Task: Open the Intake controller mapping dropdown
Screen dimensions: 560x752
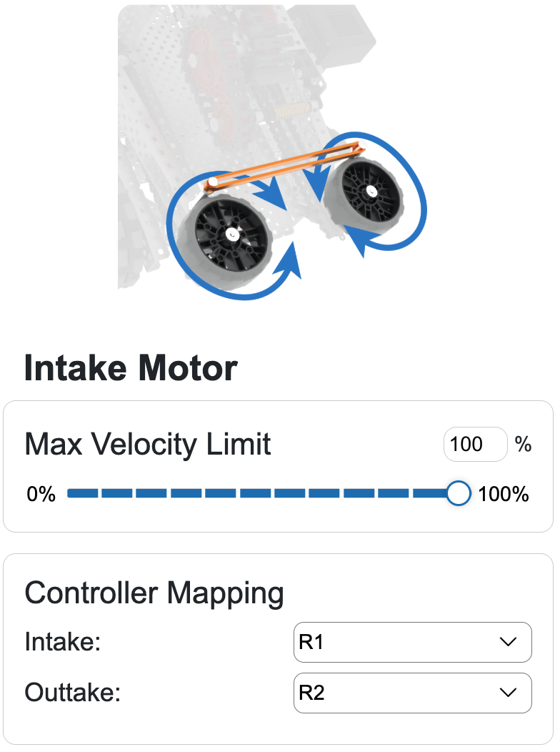Action: tap(413, 642)
